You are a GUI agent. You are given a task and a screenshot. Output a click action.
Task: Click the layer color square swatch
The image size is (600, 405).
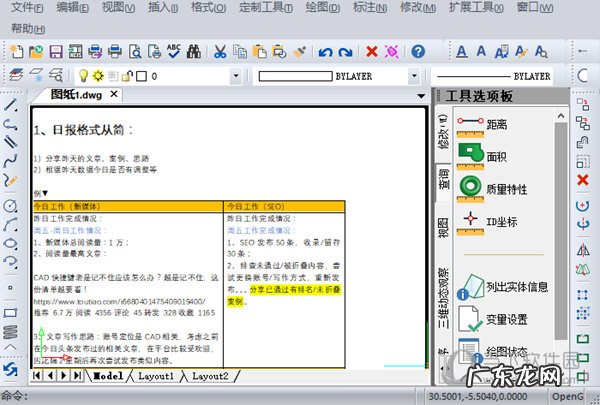(x=142, y=76)
